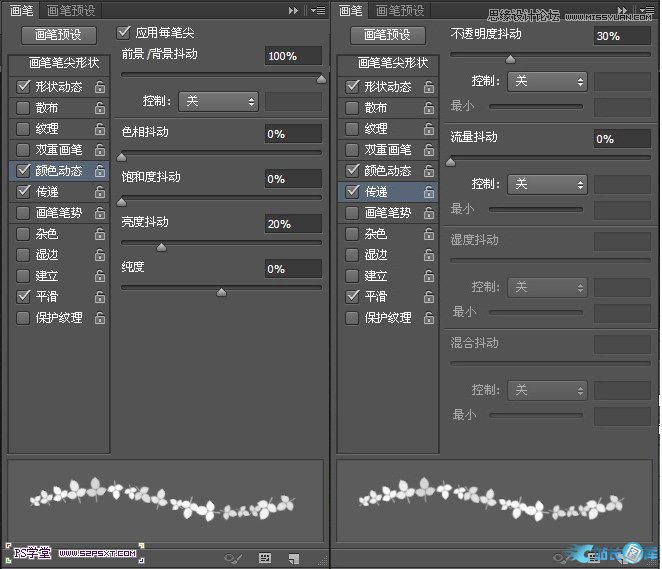
Task: Click the create new brush icon in left panel
Action: [294, 557]
